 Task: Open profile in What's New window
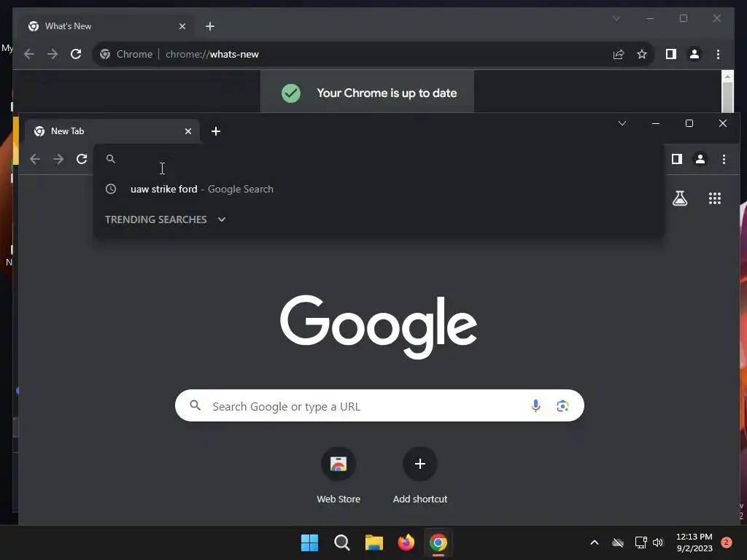694,54
